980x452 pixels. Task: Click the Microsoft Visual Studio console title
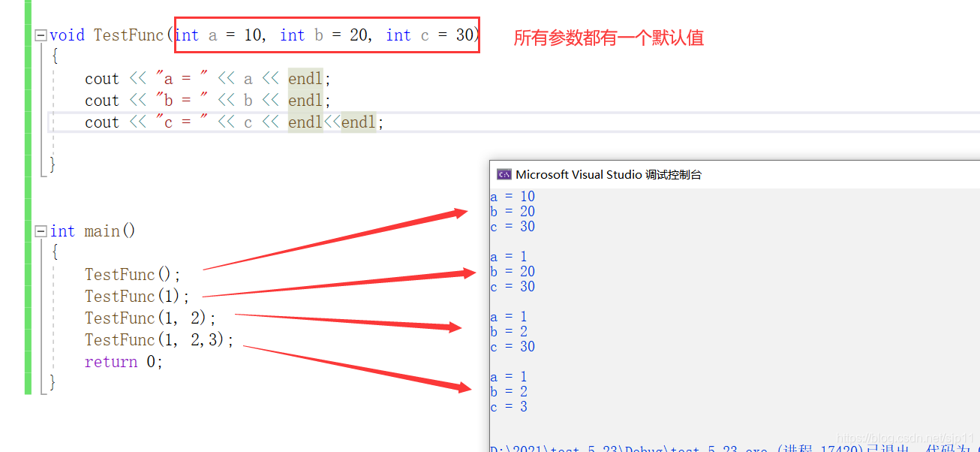click(609, 174)
